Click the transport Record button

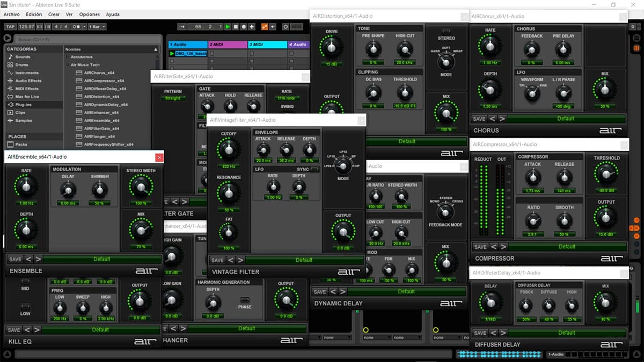click(x=244, y=26)
